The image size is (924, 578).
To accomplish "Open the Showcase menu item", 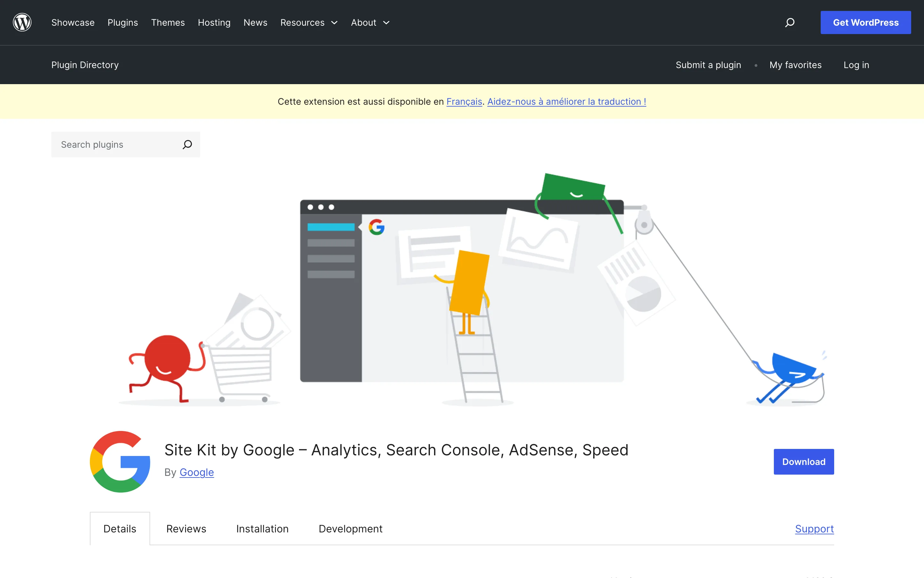I will tap(73, 22).
